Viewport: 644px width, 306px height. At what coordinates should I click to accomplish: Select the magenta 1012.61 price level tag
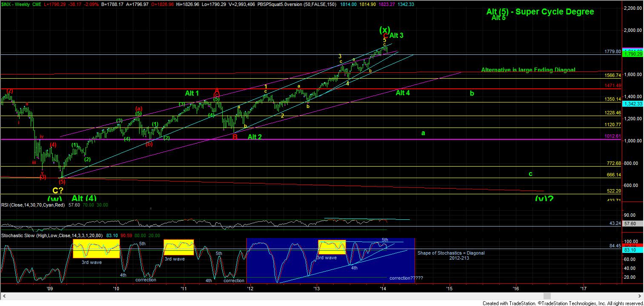click(613, 136)
